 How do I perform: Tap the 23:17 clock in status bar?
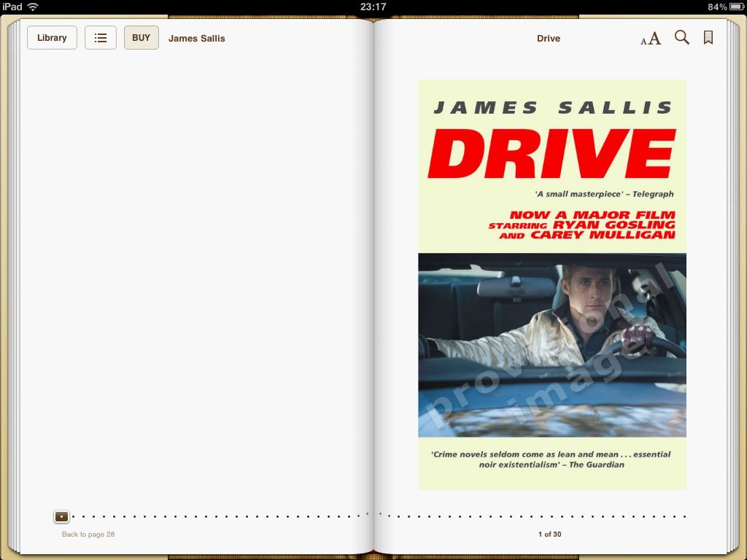tap(373, 7)
